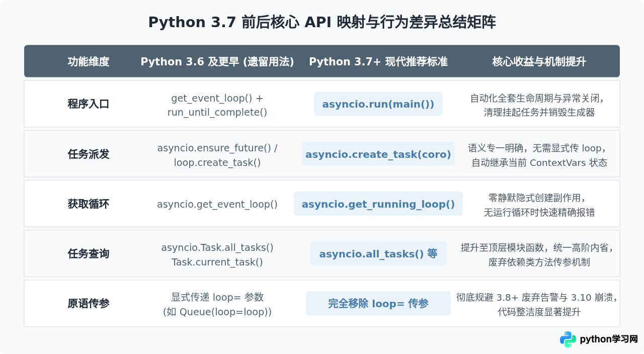Viewport: 644px width, 354px height.
Task: Select the 'Python 3.7+ 现代推荐标准' header
Action: point(378,62)
